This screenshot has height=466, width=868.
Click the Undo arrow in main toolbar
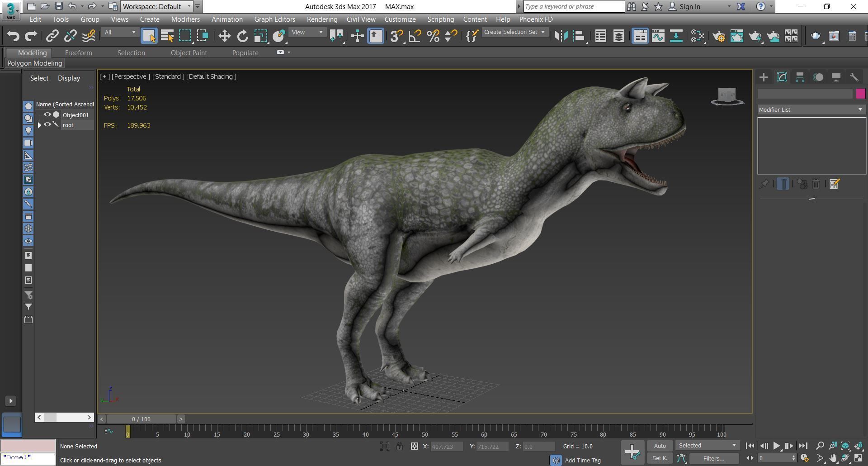pyautogui.click(x=13, y=36)
